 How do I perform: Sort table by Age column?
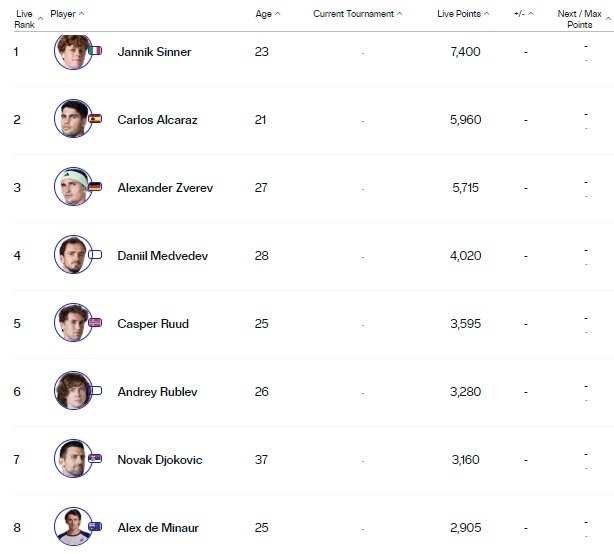pyautogui.click(x=267, y=14)
